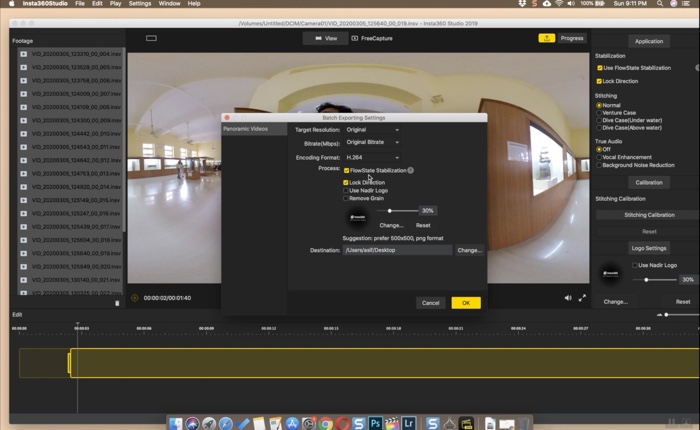This screenshot has height=430, width=700.
Task: Open Encoding Format H.264 dropdown
Action: click(372, 157)
